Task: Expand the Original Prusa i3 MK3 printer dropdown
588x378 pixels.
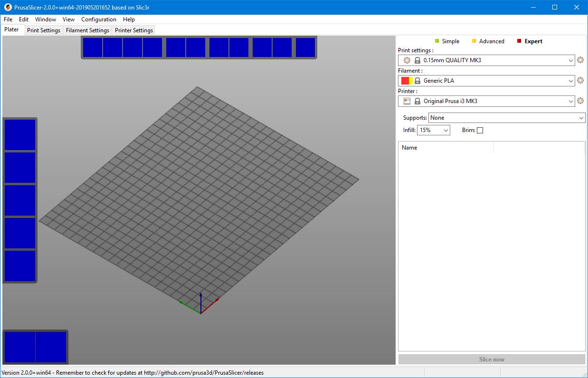Action: coord(571,101)
